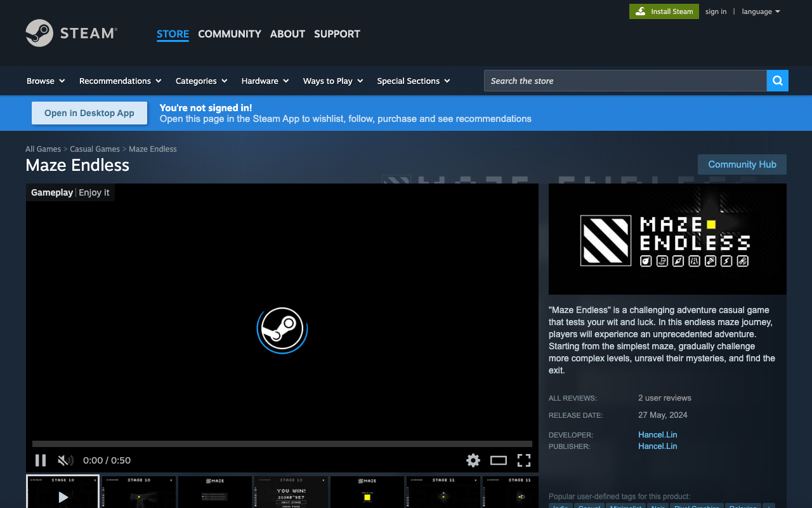Screen dimensions: 812x508
Task: Open the video settings gear
Action: pyautogui.click(x=473, y=460)
